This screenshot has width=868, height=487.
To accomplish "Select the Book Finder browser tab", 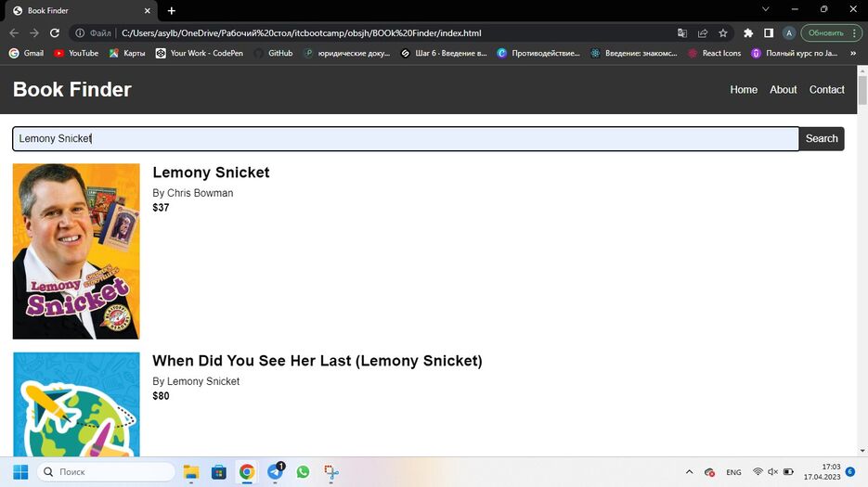I will (80, 10).
